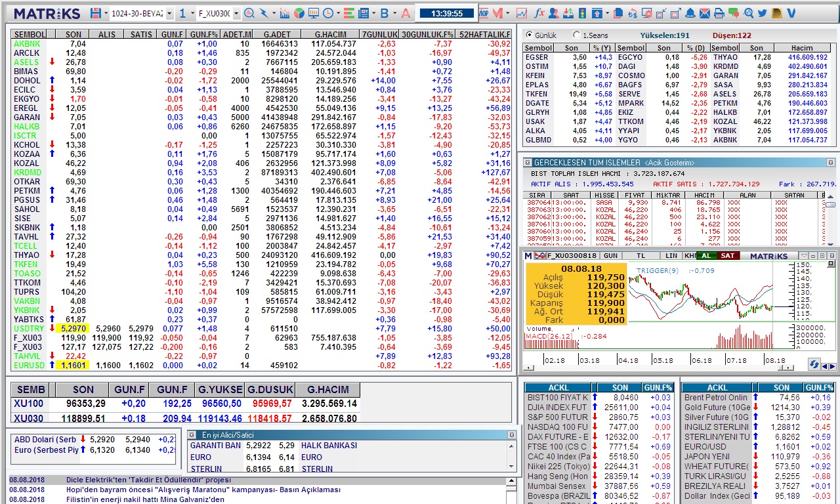840x504 pixels.
Task: Click the user profile toolbar icon
Action: (x=553, y=13)
